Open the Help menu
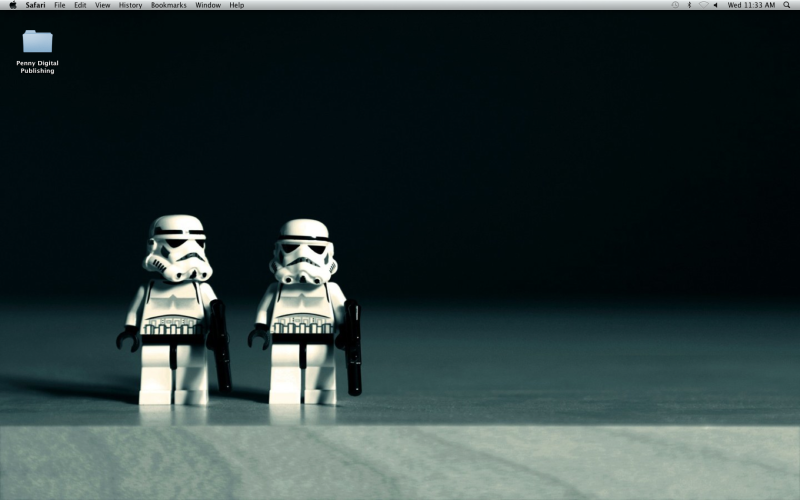The image size is (800, 500). click(236, 5)
